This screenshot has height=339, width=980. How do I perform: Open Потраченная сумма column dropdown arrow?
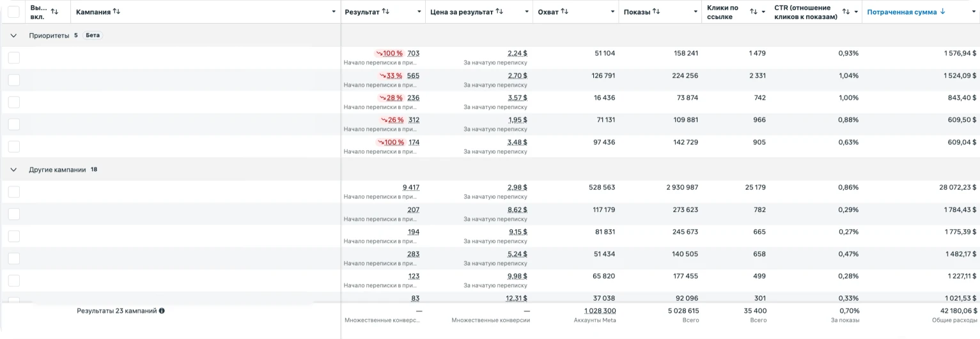click(x=972, y=12)
